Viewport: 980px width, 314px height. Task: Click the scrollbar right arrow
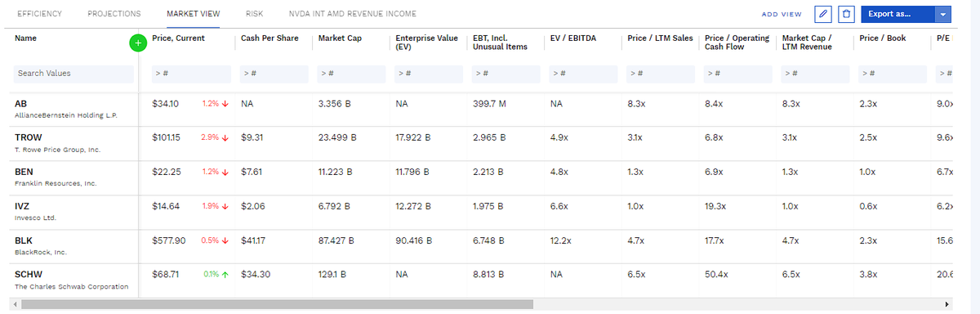[x=947, y=304]
